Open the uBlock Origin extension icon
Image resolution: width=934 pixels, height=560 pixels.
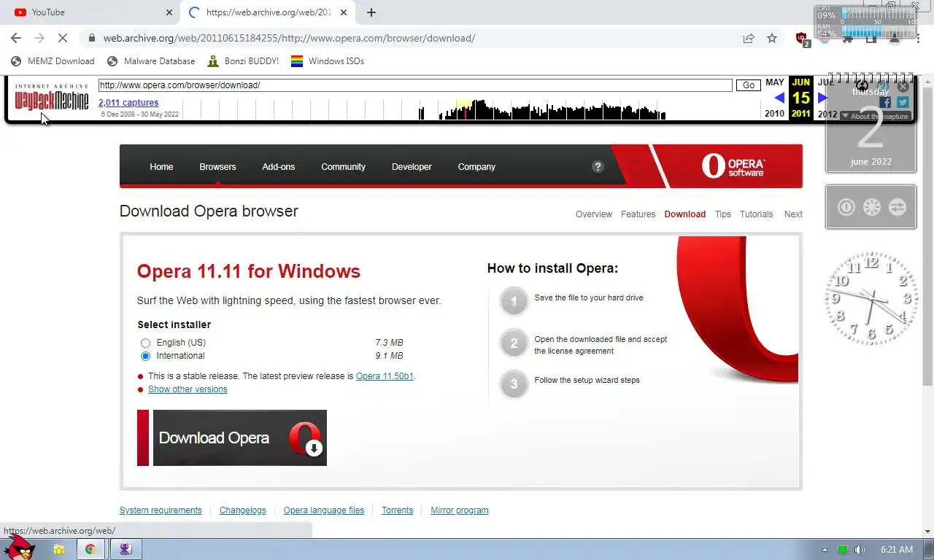point(802,39)
